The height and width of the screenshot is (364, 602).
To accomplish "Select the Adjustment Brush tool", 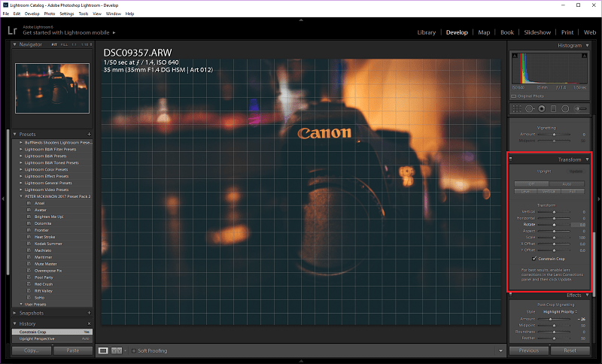I will tap(579, 109).
